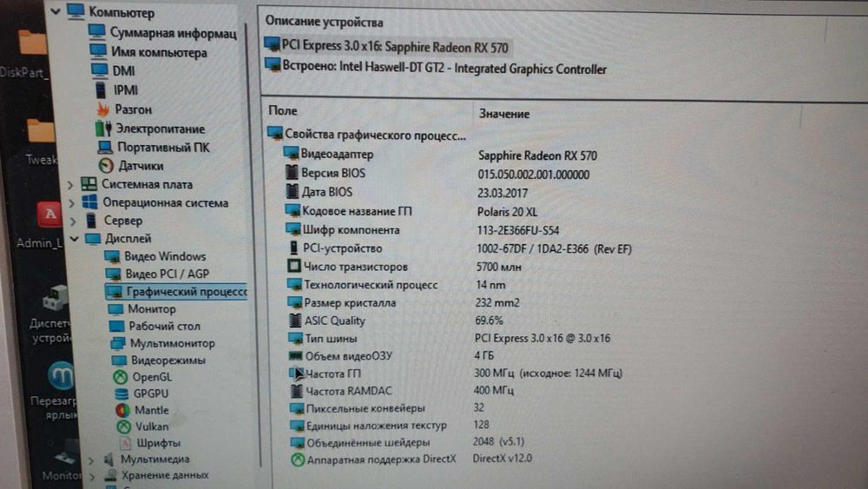Click the Датчики gauge icon
The height and width of the screenshot is (489, 868).
[x=106, y=166]
